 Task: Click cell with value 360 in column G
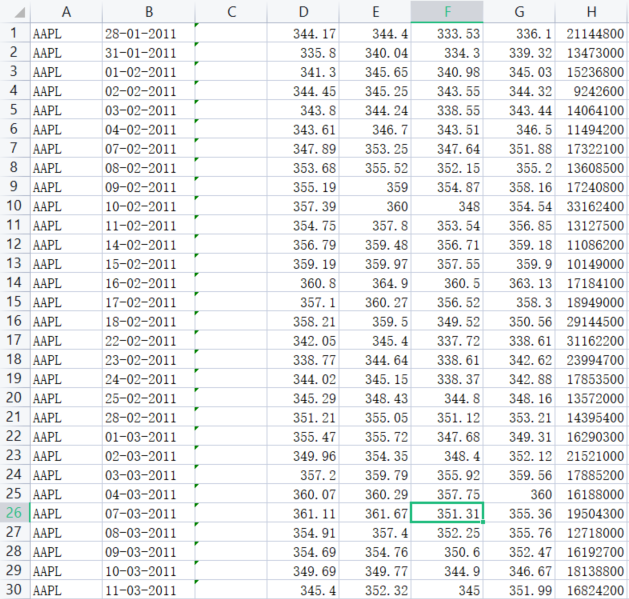coord(519,493)
